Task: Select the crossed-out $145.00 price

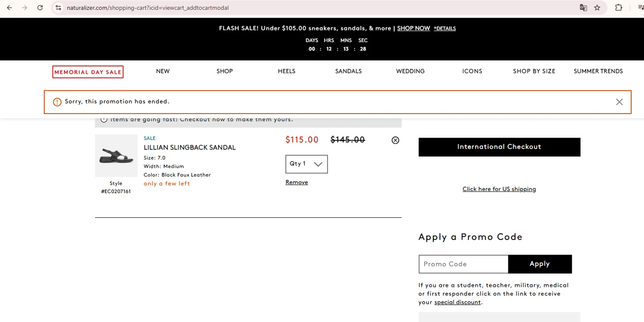Action: tap(348, 140)
